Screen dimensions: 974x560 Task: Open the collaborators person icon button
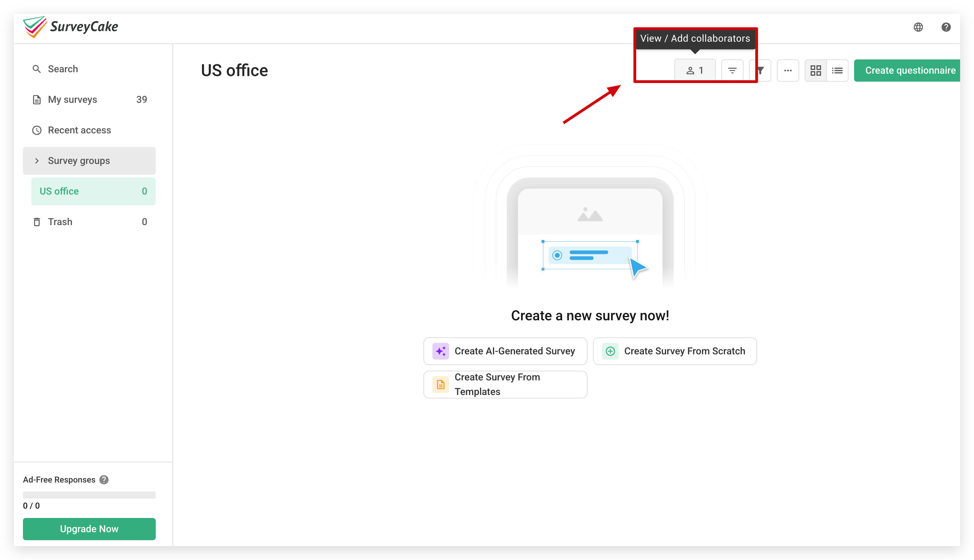695,71
